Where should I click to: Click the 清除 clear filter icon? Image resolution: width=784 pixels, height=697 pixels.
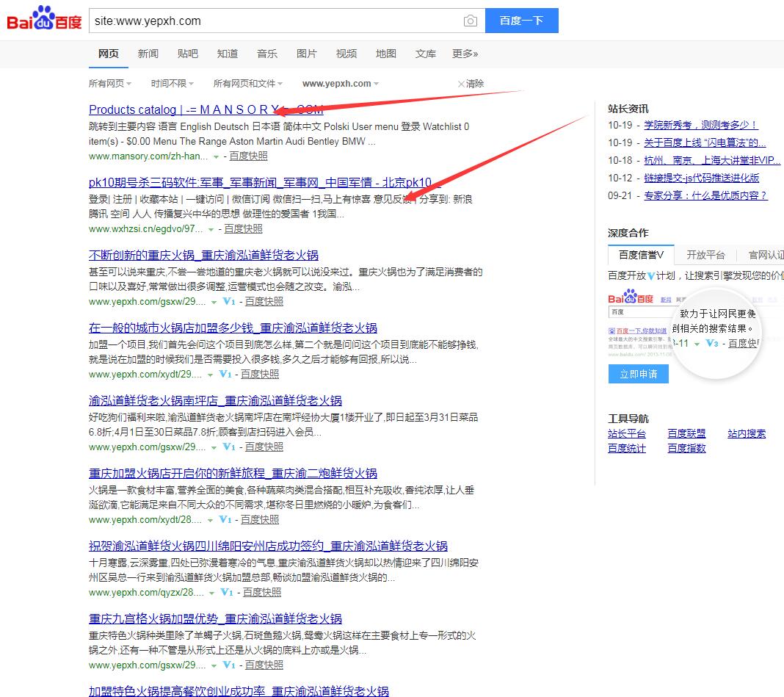461,84
